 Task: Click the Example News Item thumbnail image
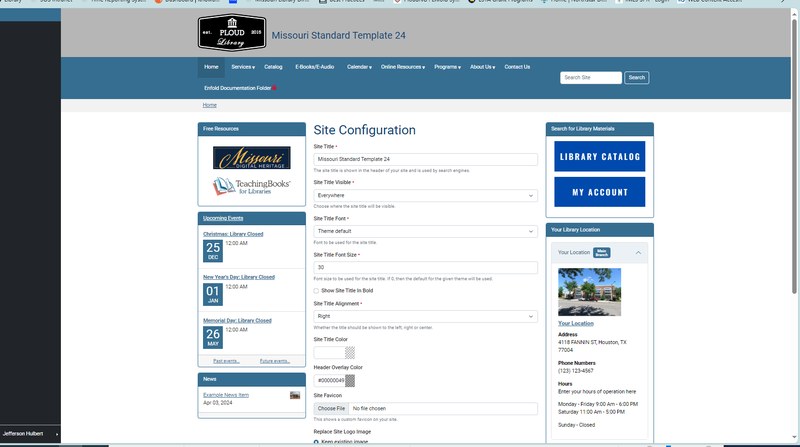pyautogui.click(x=295, y=395)
